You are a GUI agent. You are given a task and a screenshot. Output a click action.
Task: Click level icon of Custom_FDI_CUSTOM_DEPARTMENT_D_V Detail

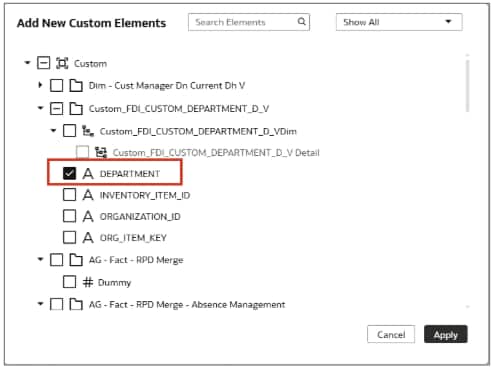[x=101, y=152]
